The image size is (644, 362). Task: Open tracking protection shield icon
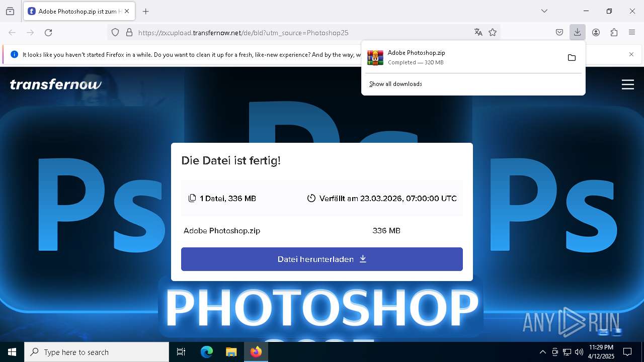click(115, 33)
